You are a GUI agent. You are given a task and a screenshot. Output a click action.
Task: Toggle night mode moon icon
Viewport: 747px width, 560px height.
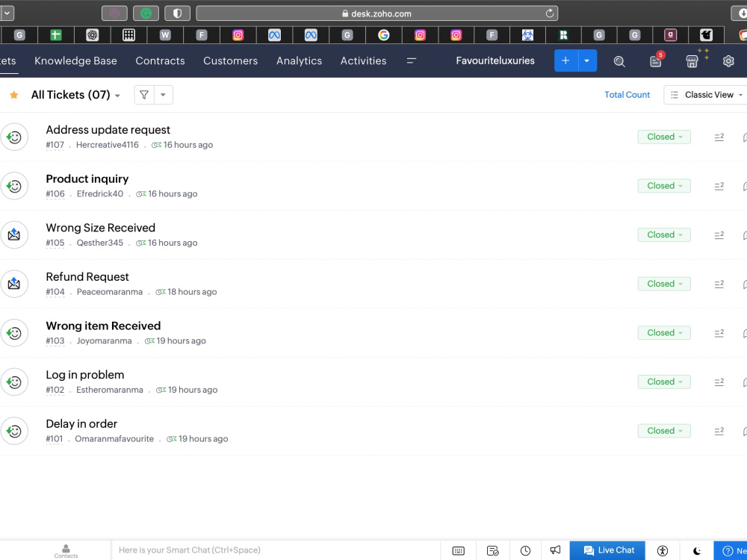tap(696, 551)
